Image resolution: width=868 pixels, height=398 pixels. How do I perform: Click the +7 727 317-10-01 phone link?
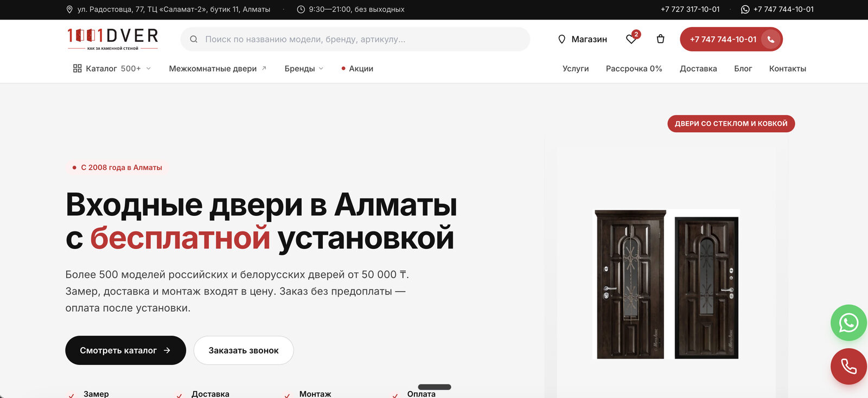point(690,9)
